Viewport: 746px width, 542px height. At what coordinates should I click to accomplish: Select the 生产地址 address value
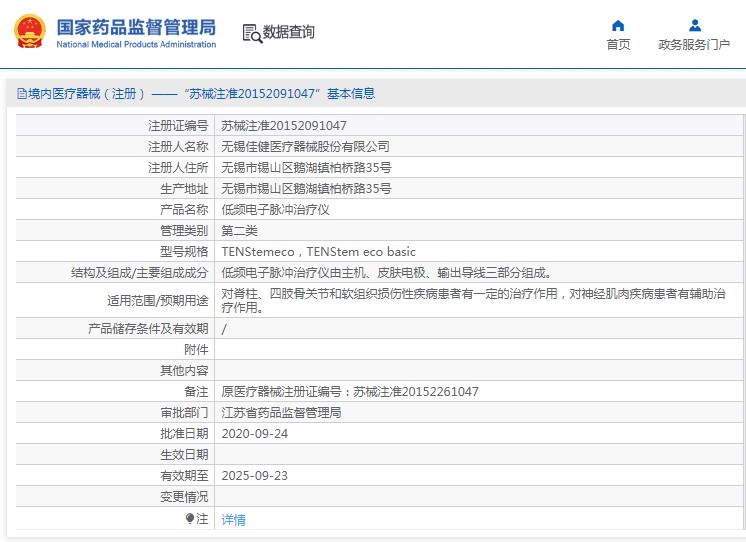[x=306, y=188]
